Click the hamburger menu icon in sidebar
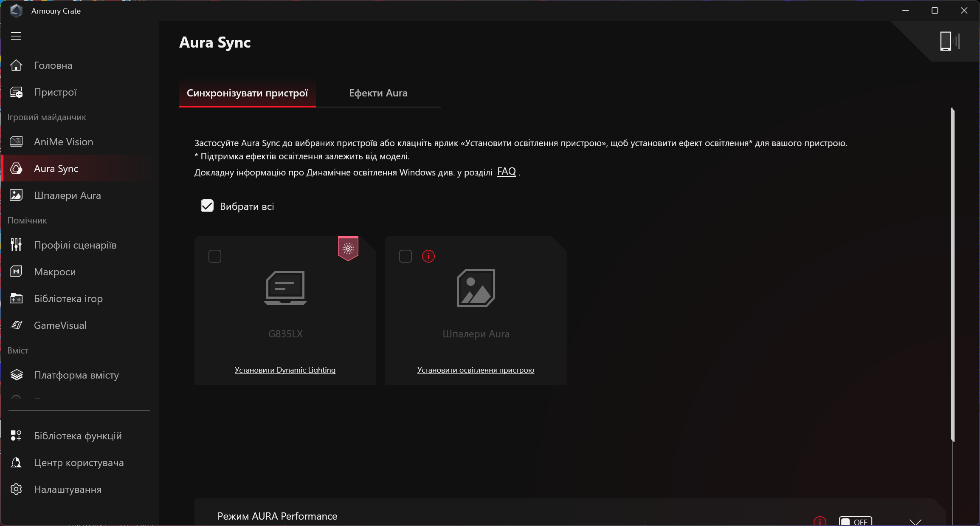This screenshot has width=980, height=526. coord(16,36)
